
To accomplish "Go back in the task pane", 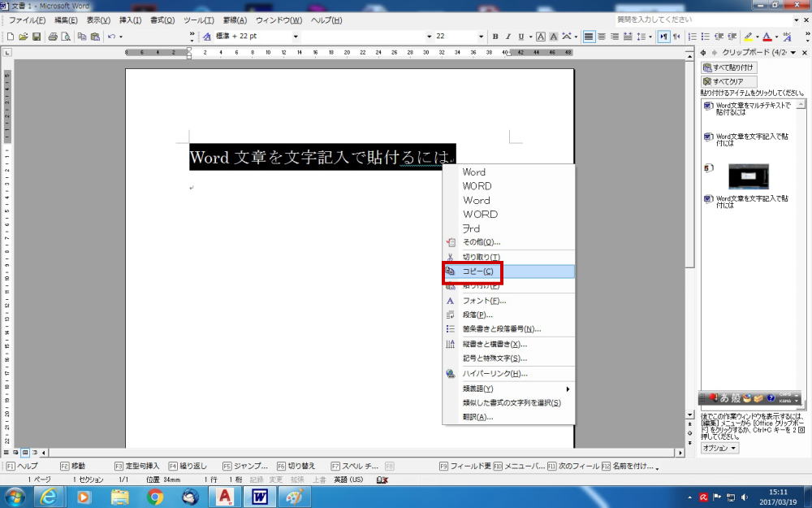I will click(x=703, y=53).
